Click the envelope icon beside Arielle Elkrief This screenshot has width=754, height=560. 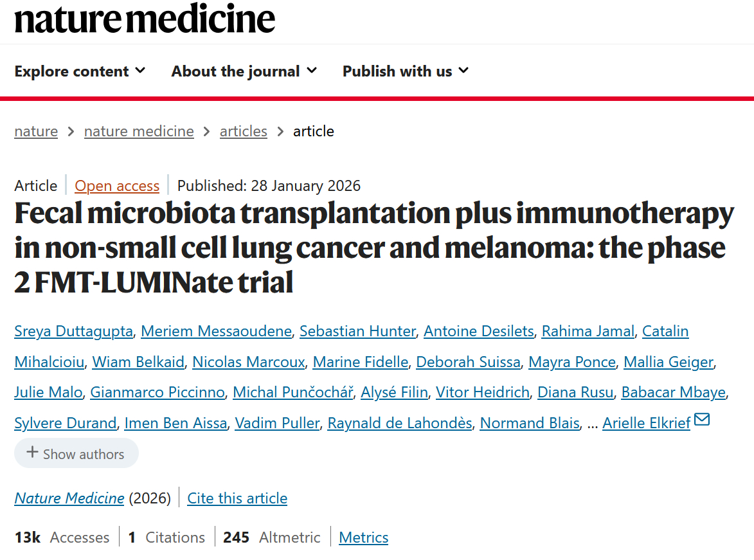702,420
